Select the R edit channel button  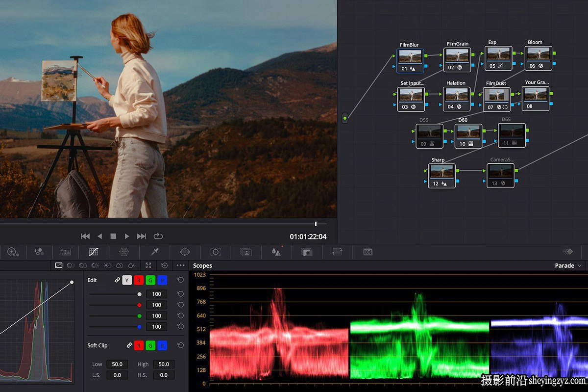click(139, 280)
